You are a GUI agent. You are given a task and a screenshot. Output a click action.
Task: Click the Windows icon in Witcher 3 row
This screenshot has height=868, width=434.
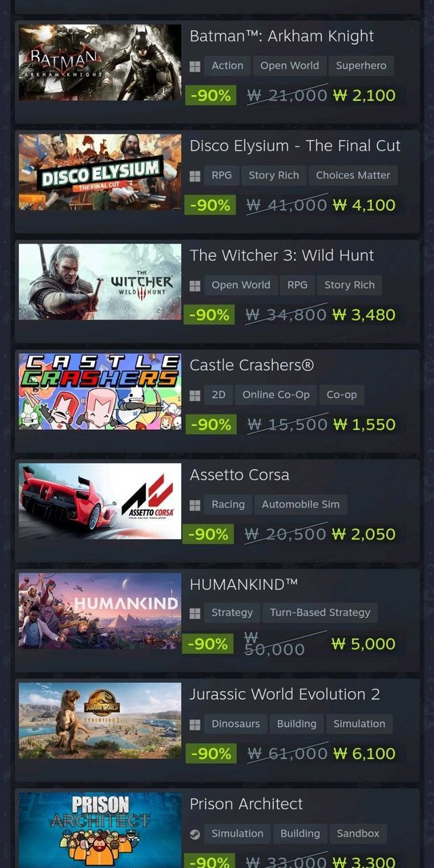(x=195, y=285)
